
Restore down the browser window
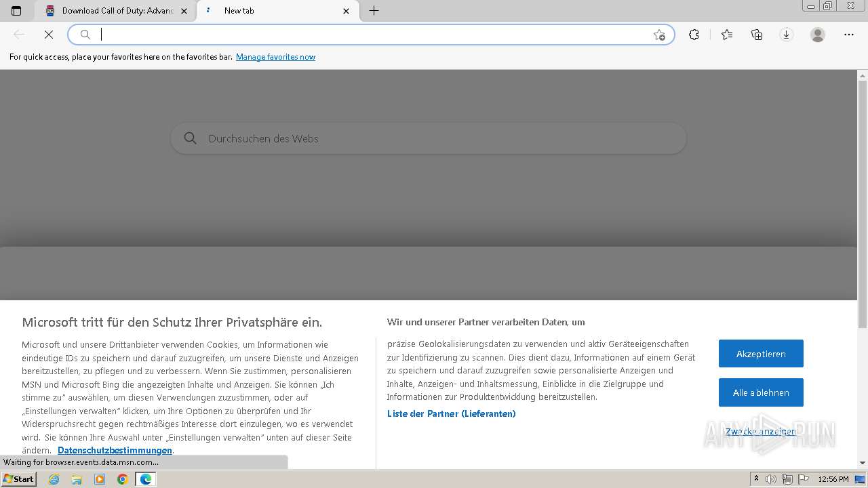(827, 6)
